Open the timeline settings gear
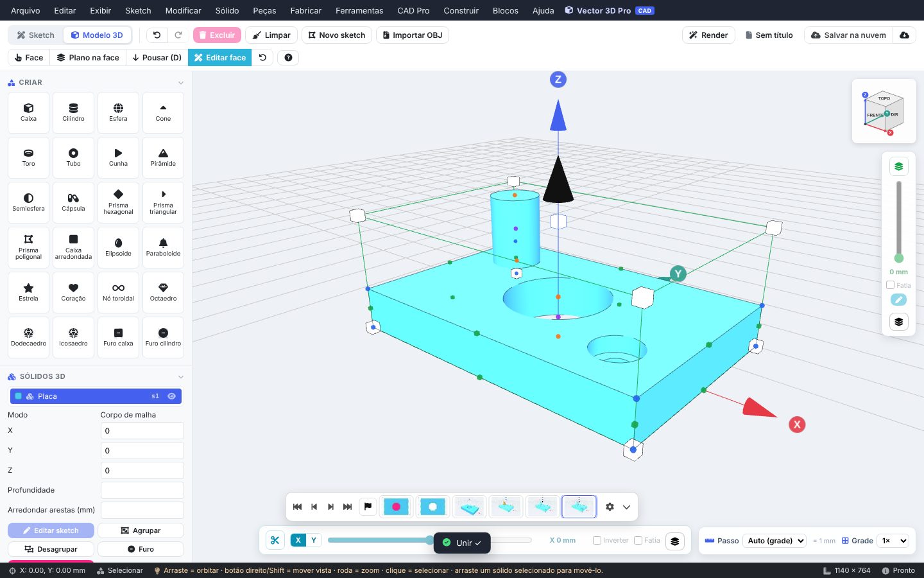The height and width of the screenshot is (578, 924). tap(610, 507)
